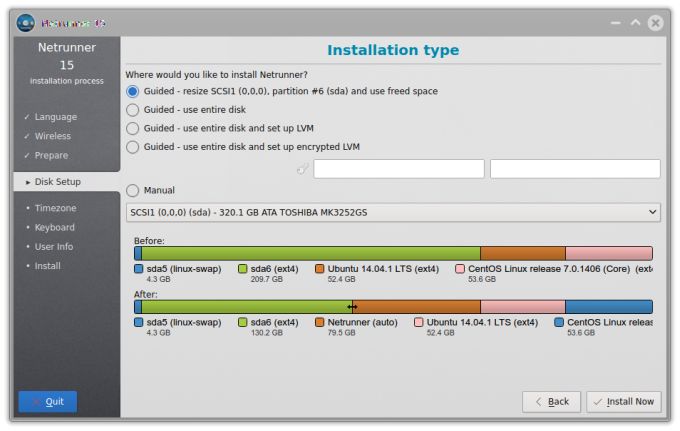Minimize the installer window
This screenshot has height=431, width=680.
point(615,23)
